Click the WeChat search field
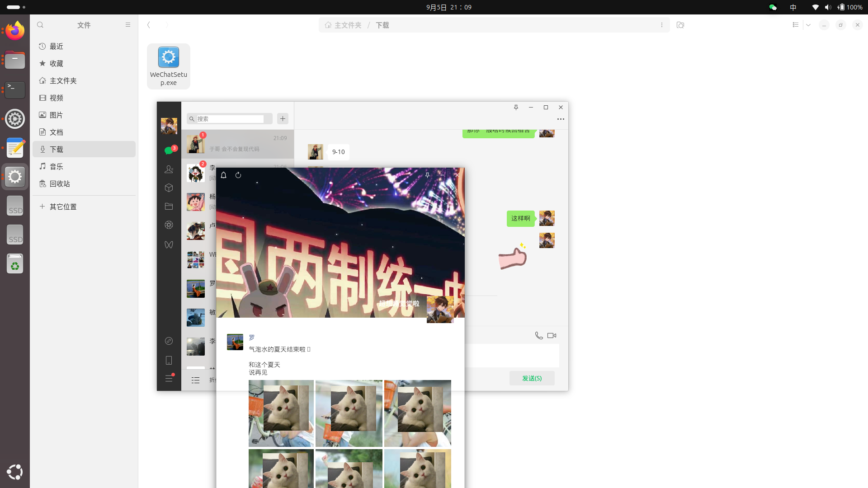The image size is (868, 488). point(230,119)
